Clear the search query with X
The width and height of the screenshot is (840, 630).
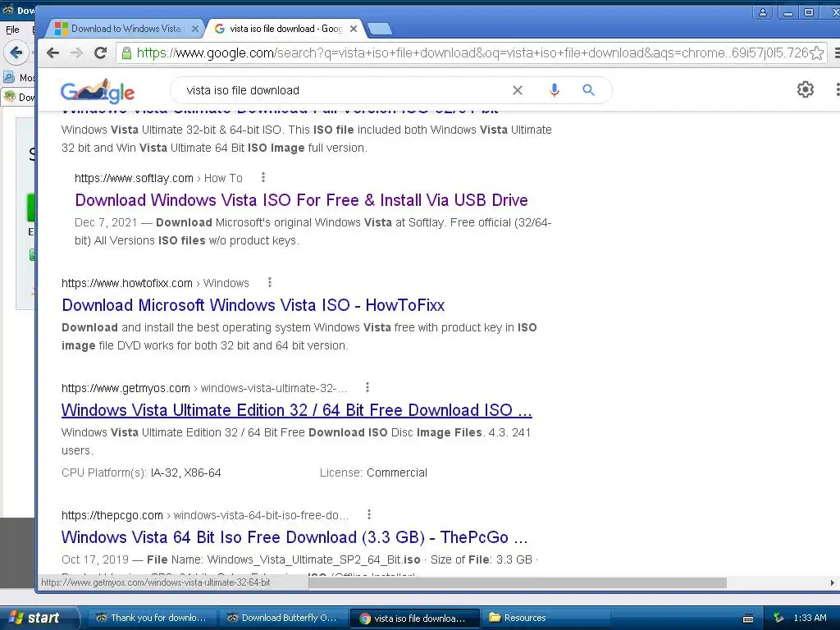[x=517, y=90]
